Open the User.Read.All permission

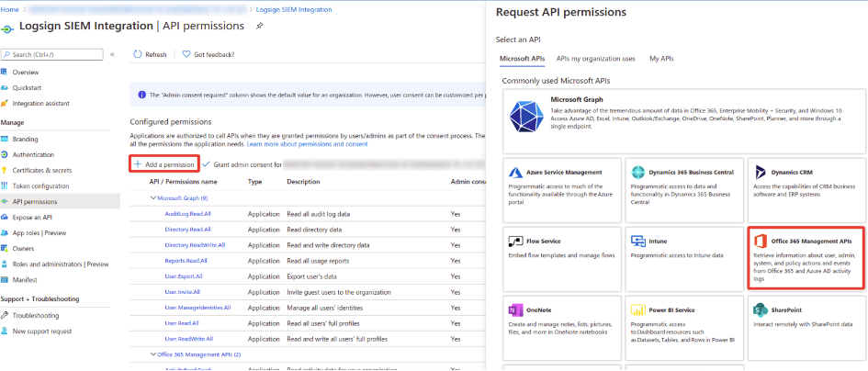[x=182, y=323]
